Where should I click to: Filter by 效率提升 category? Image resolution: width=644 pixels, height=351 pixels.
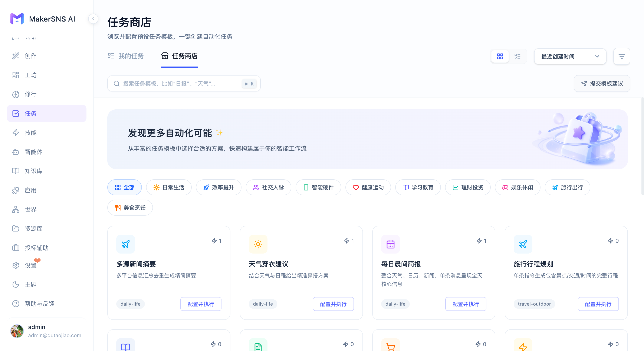[218, 187]
